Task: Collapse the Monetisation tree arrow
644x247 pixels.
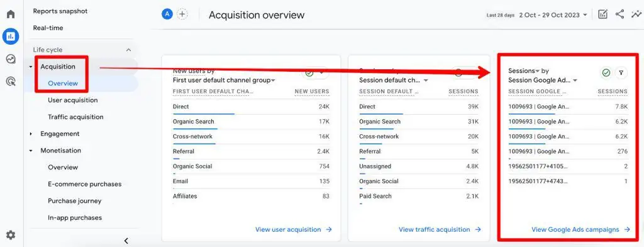Action: [x=31, y=151]
